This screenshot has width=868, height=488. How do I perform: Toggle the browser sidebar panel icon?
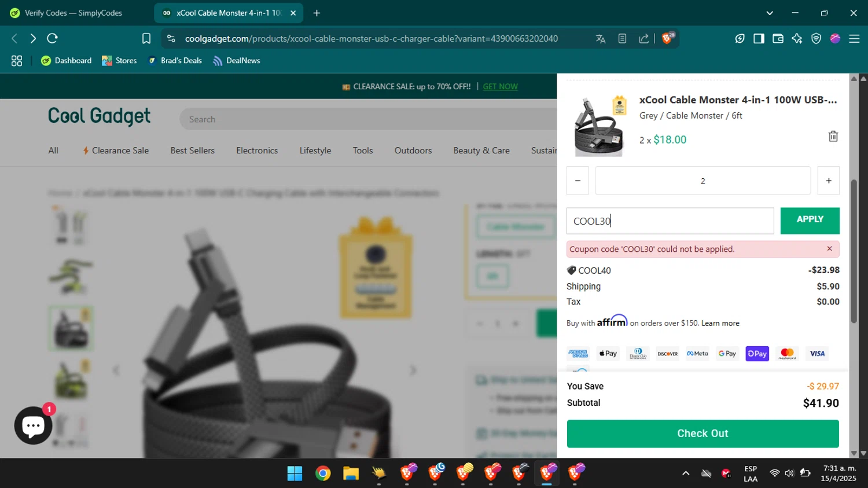(x=759, y=39)
